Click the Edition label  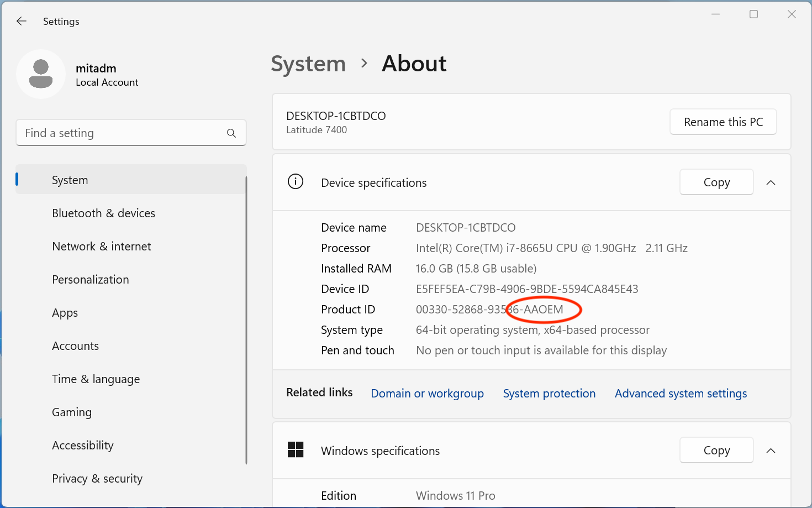point(339,496)
